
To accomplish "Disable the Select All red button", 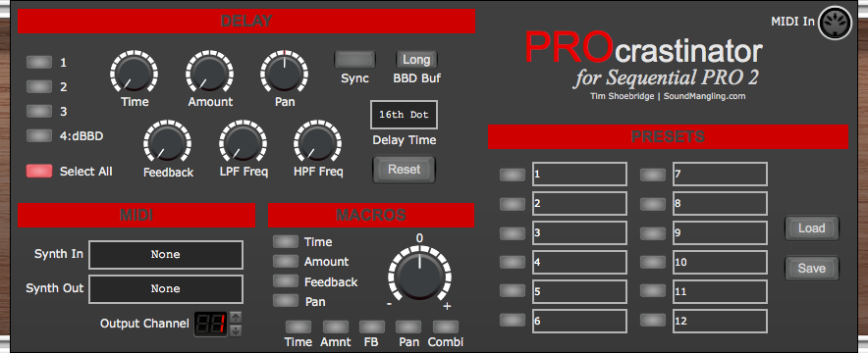I will tap(39, 172).
